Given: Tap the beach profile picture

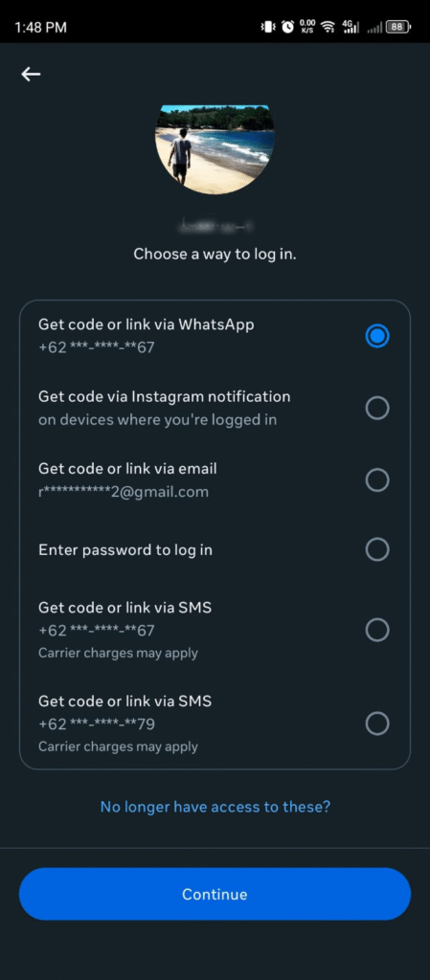Looking at the screenshot, I should coord(215,149).
